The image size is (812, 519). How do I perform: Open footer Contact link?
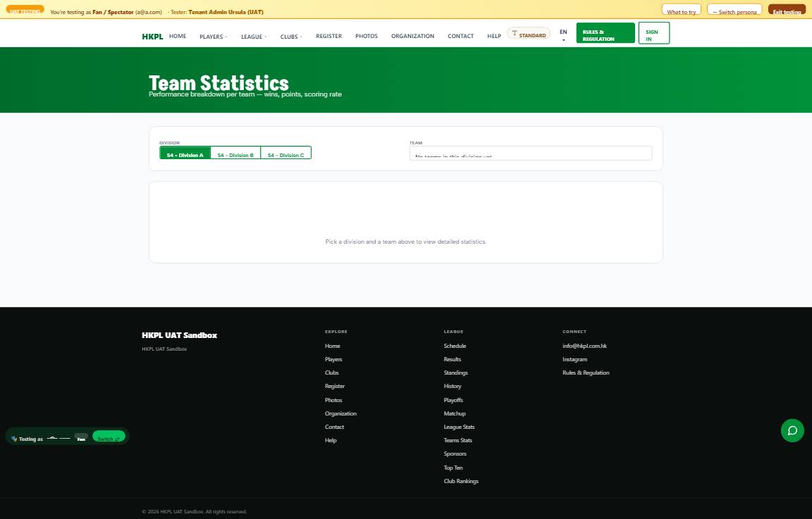335,427
